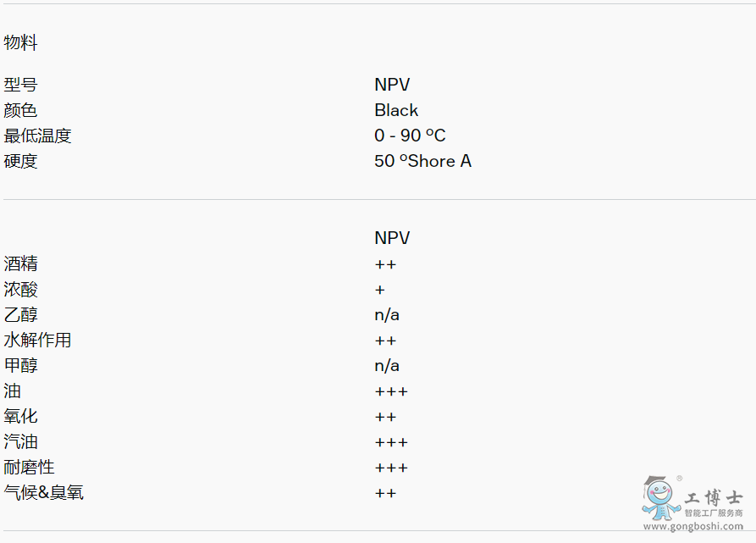Select the 50 °Shore A hardness value
The image size is (756, 543).
[422, 161]
